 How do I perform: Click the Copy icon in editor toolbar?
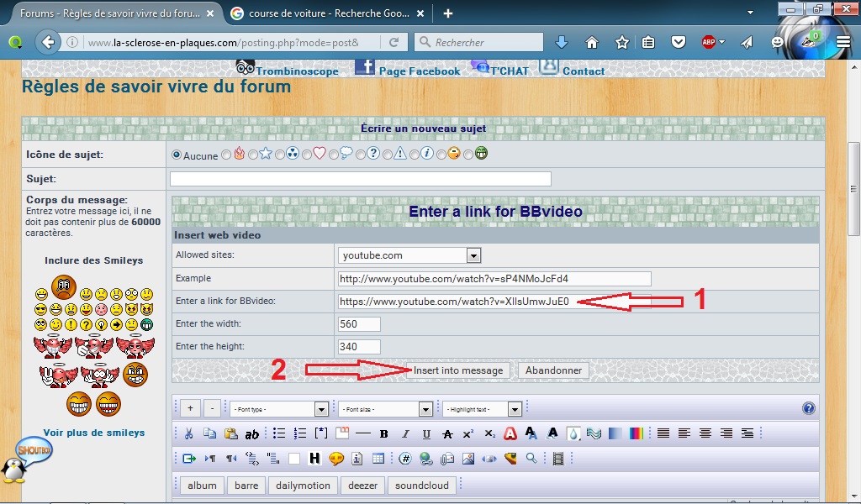(209, 433)
